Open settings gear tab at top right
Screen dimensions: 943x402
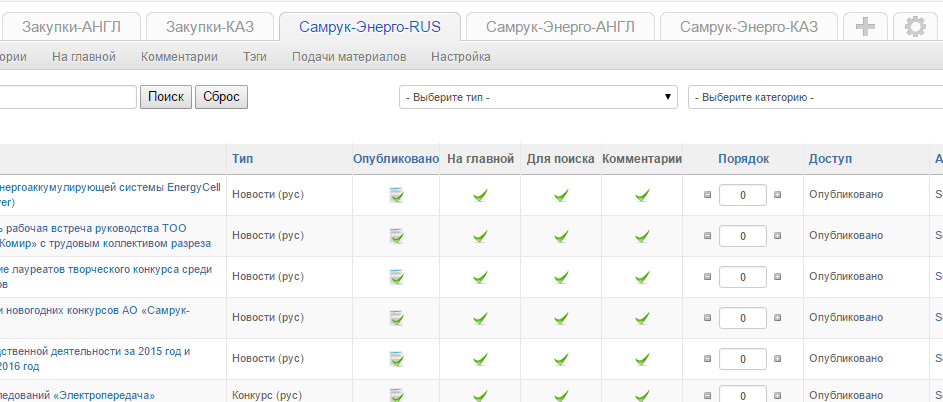coord(914,27)
